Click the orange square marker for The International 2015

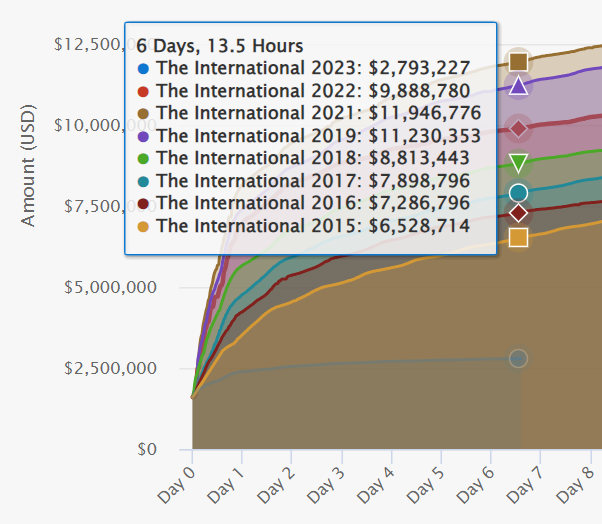tap(518, 237)
